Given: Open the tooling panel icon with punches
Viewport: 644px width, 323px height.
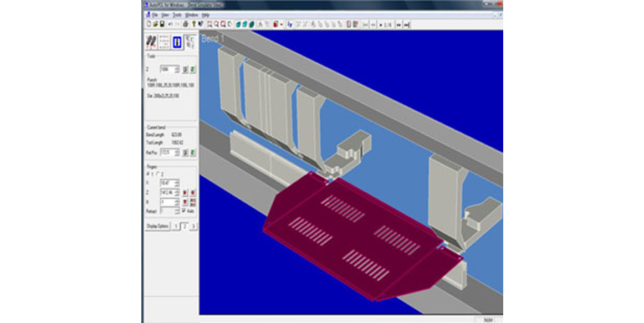Looking at the screenshot, I should coord(151,42).
